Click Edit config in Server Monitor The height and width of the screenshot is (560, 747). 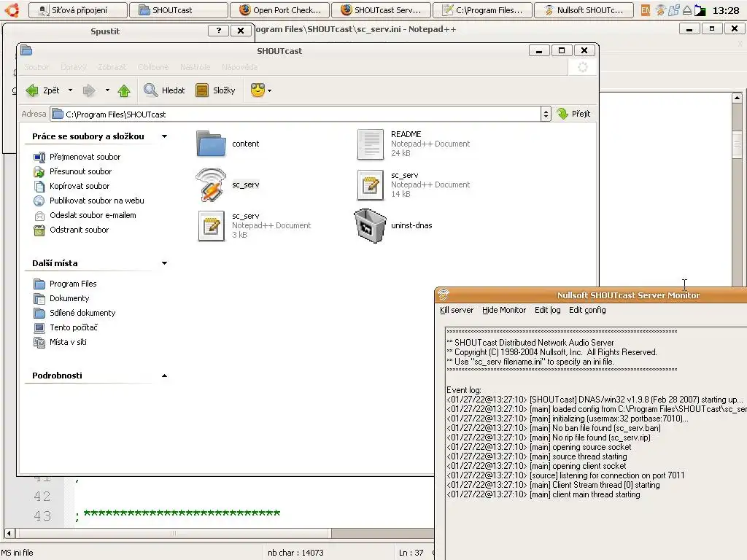tap(587, 310)
